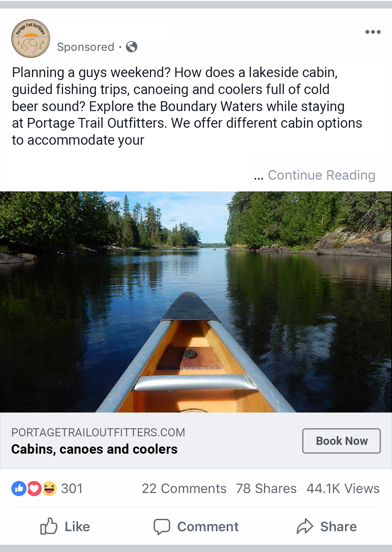Viewport: 392px width, 552px height.
Task: Open the Portage Trail Outfitters profile logo
Action: (31, 38)
